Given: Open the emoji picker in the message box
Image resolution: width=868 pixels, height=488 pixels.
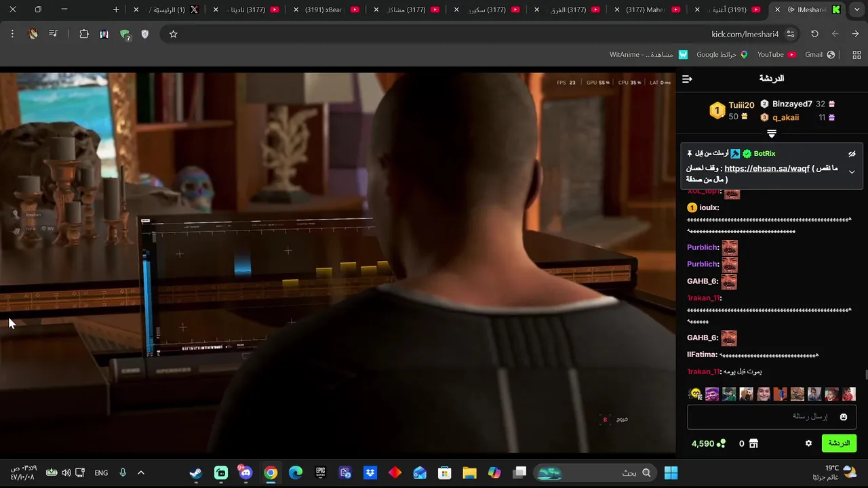Looking at the screenshot, I should point(844,417).
